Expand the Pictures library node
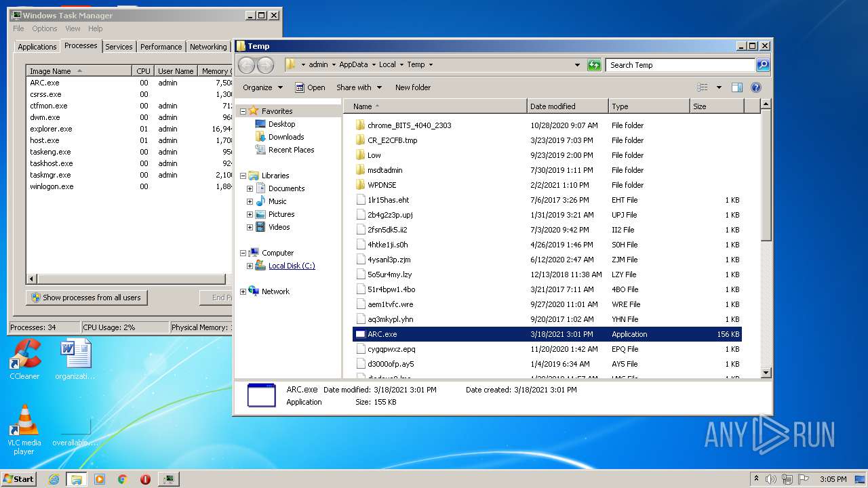Image resolution: width=868 pixels, height=488 pixels. 250,214
